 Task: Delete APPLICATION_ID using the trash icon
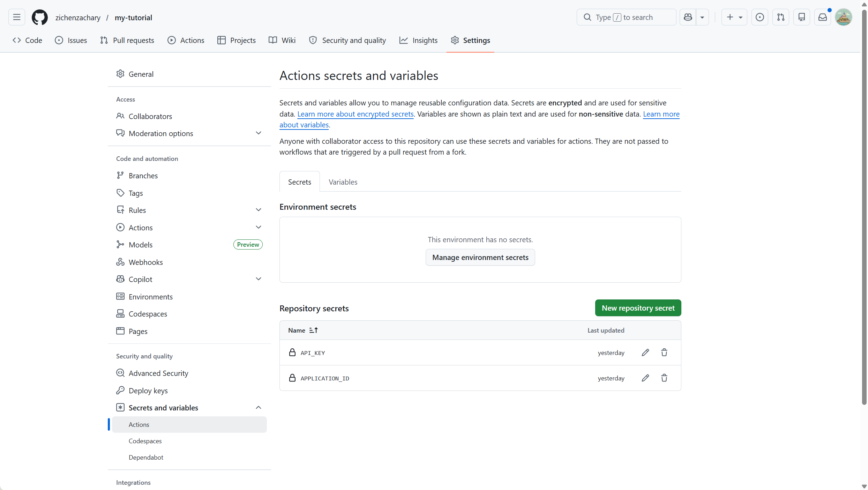[x=664, y=378]
